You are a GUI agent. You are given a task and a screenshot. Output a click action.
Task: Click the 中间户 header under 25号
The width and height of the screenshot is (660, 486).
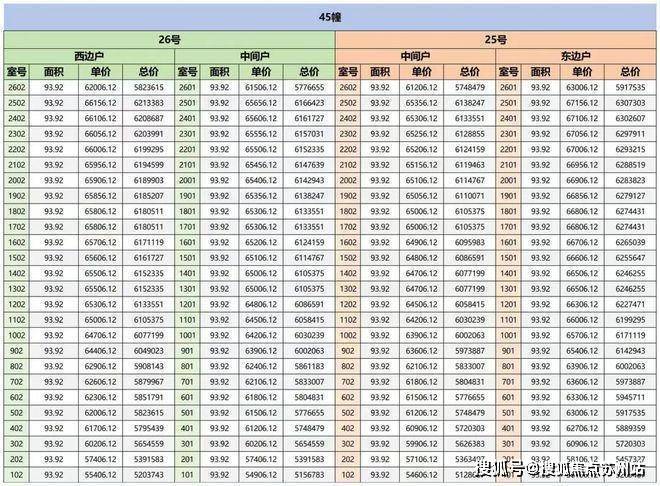[x=415, y=56]
